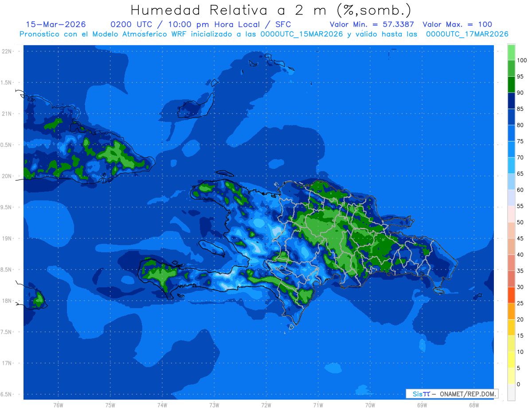This screenshot has height=411, width=532.
Task: Click the '20N' latitude label
Action: click(7, 176)
